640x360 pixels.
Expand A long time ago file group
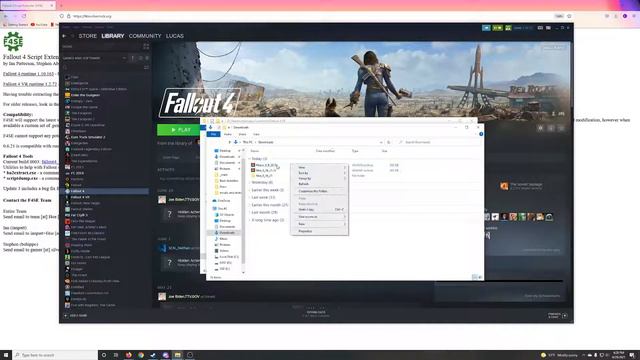(249, 220)
